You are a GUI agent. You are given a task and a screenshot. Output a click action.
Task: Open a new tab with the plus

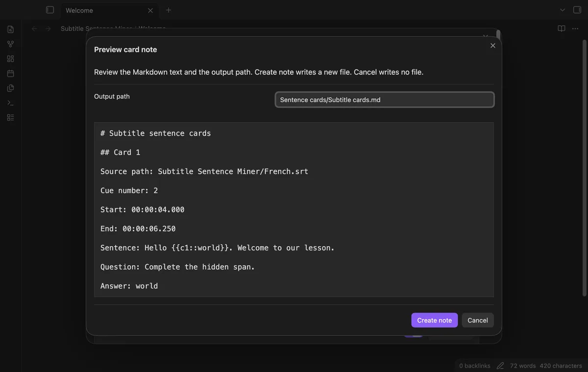[168, 10]
